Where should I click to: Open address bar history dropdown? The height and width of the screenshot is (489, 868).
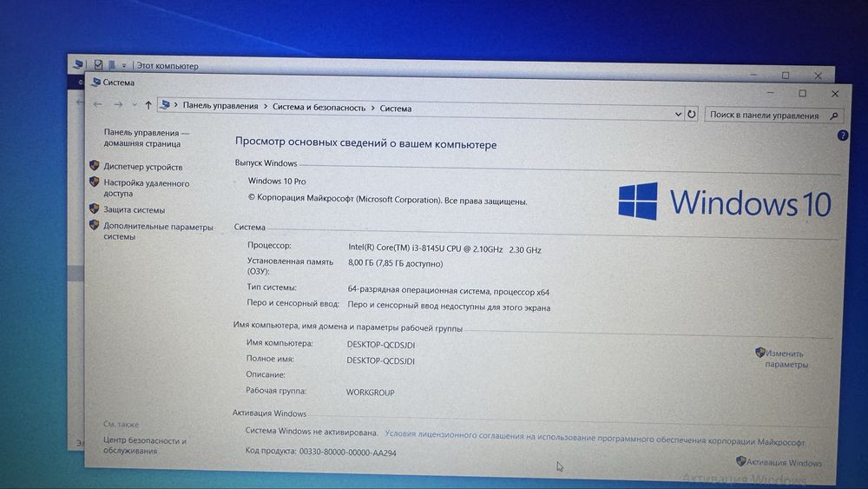tap(678, 114)
